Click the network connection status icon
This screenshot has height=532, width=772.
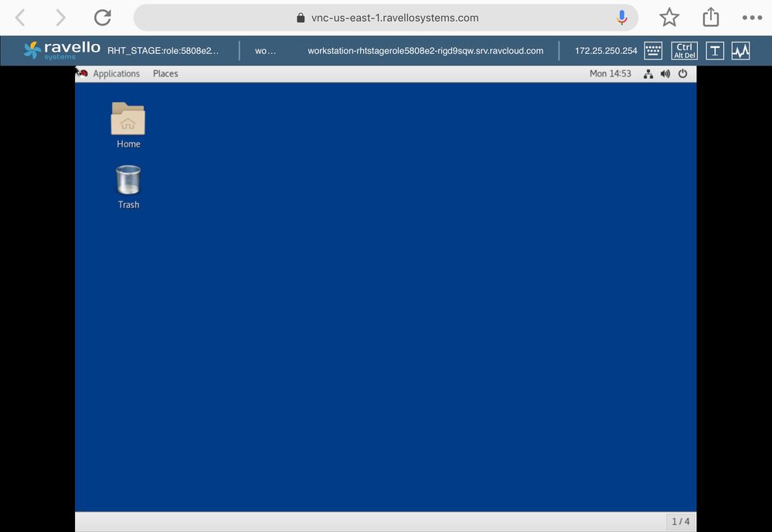tap(648, 74)
